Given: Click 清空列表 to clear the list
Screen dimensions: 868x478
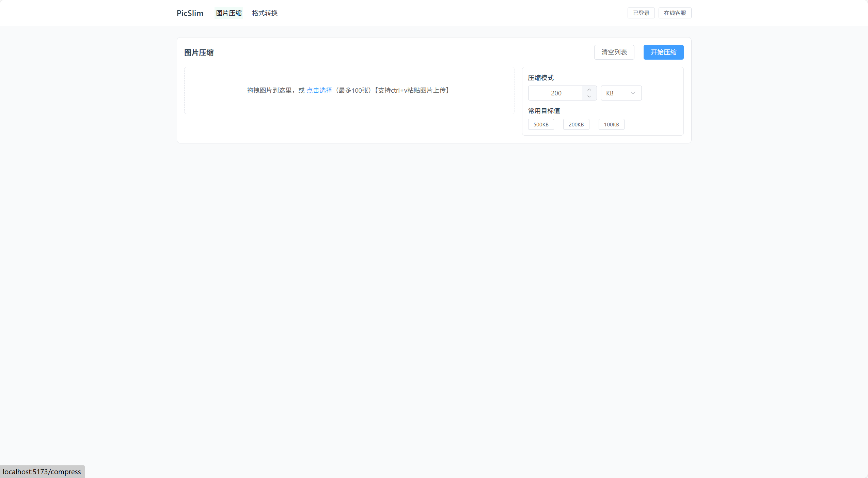Looking at the screenshot, I should [614, 52].
